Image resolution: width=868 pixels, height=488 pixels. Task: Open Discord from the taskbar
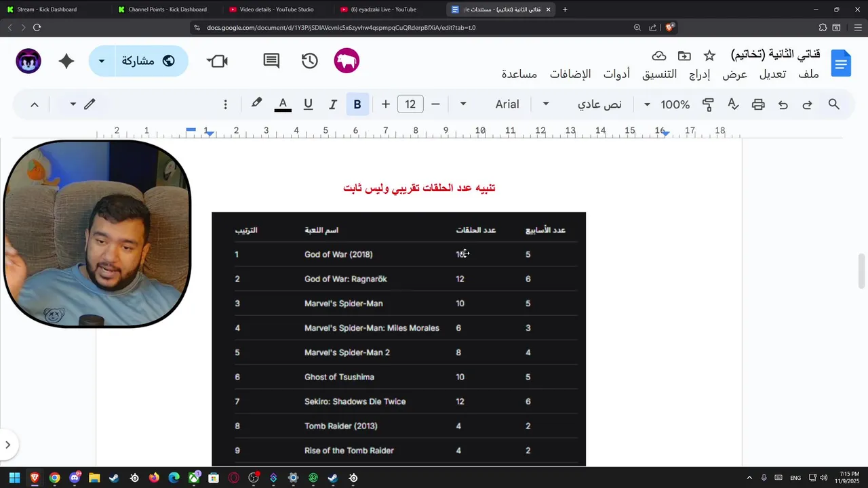pyautogui.click(x=75, y=478)
